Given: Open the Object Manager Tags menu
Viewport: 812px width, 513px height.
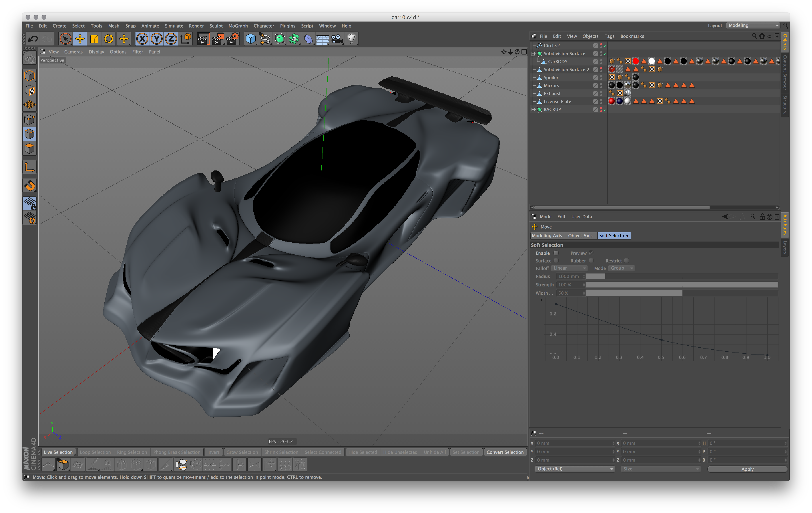Looking at the screenshot, I should 609,36.
